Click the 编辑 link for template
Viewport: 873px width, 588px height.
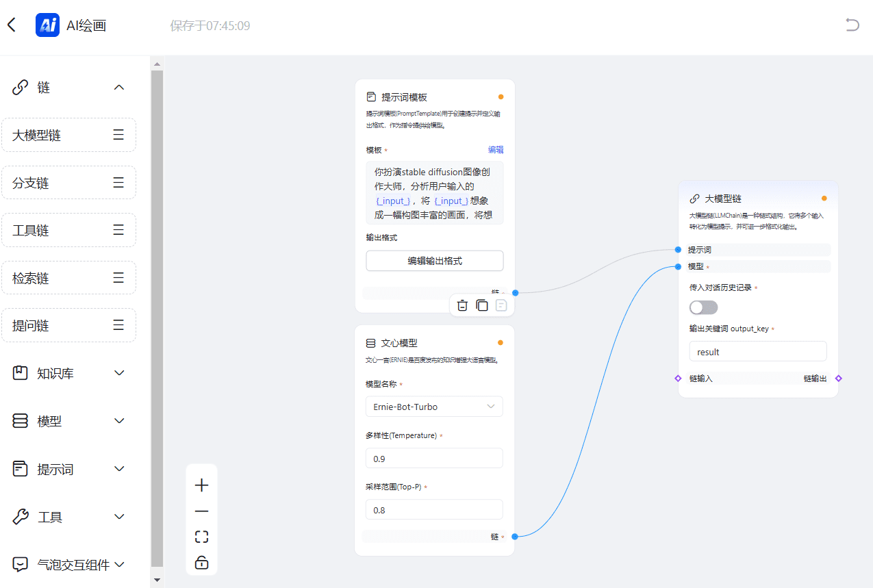[496, 150]
